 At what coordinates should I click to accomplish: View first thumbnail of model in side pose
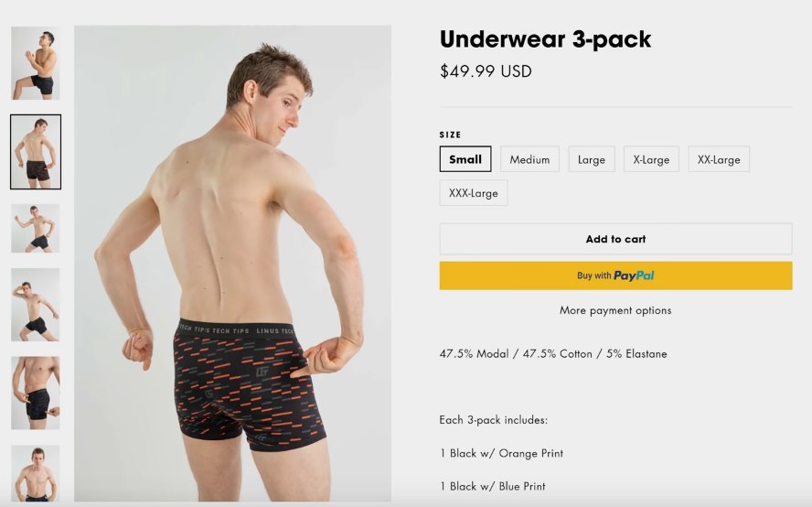(36, 63)
